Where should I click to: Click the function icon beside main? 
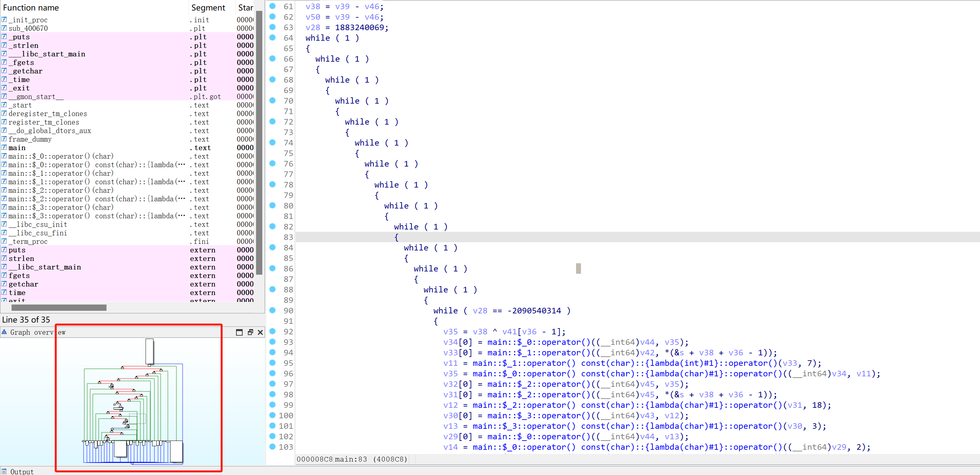point(4,148)
